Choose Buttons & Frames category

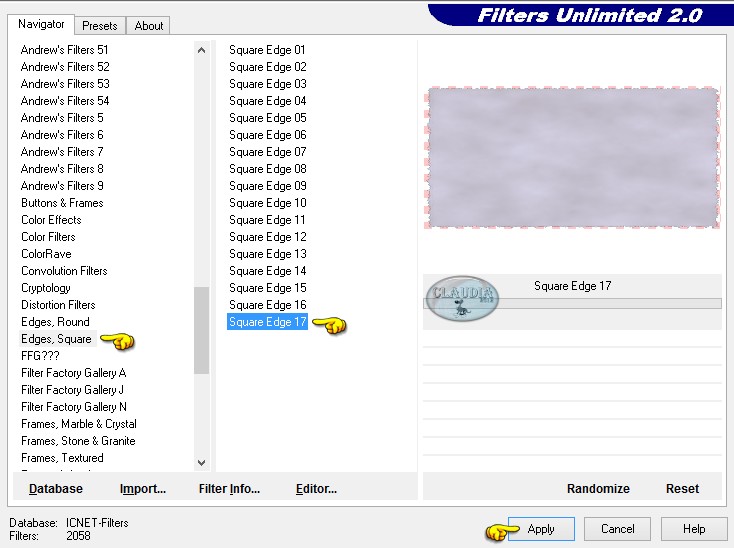point(62,203)
